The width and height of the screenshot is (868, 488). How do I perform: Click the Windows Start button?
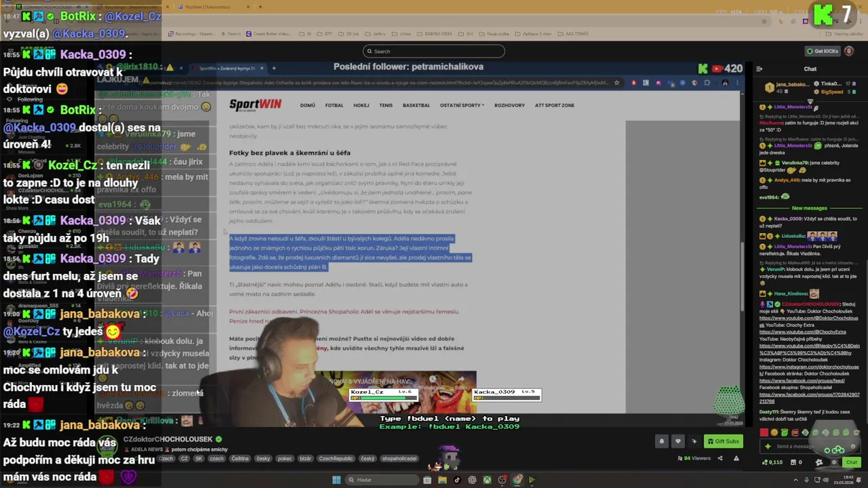tap(336, 480)
